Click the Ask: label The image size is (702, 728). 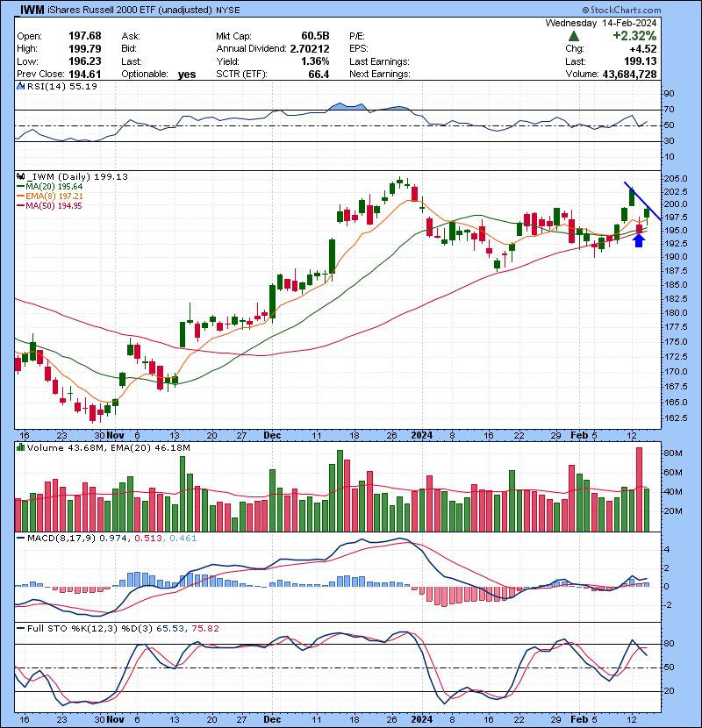[x=131, y=36]
